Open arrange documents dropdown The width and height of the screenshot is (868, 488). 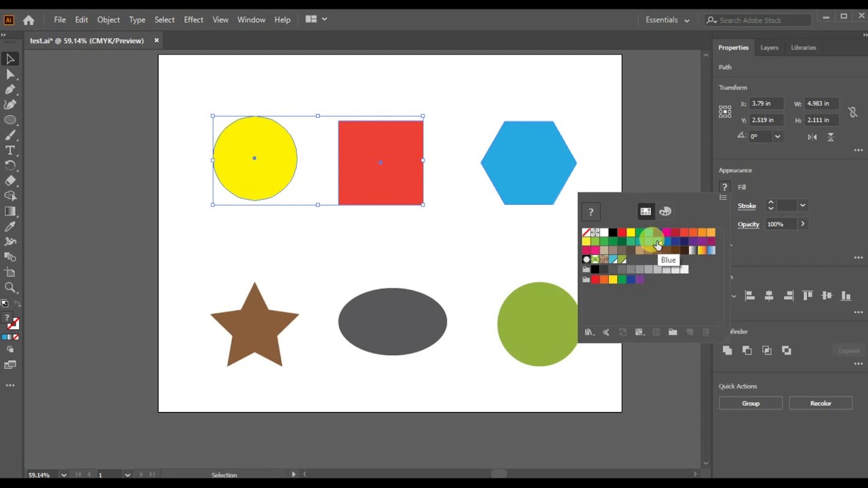[316, 19]
